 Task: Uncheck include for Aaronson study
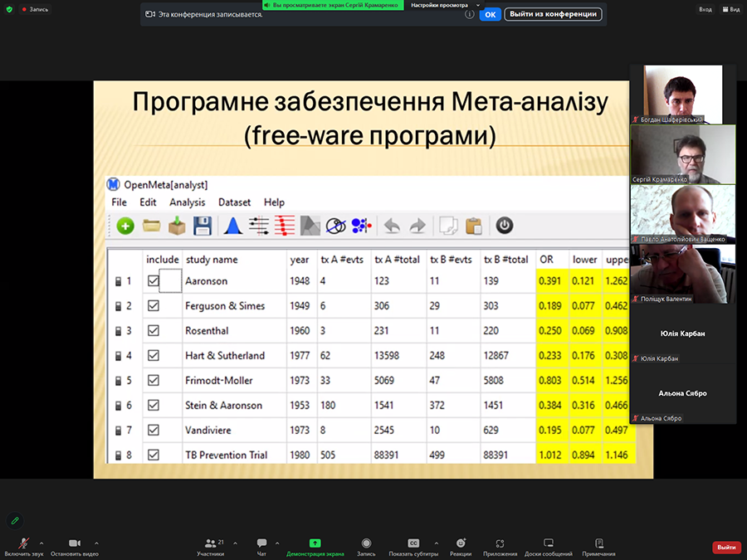(153, 280)
